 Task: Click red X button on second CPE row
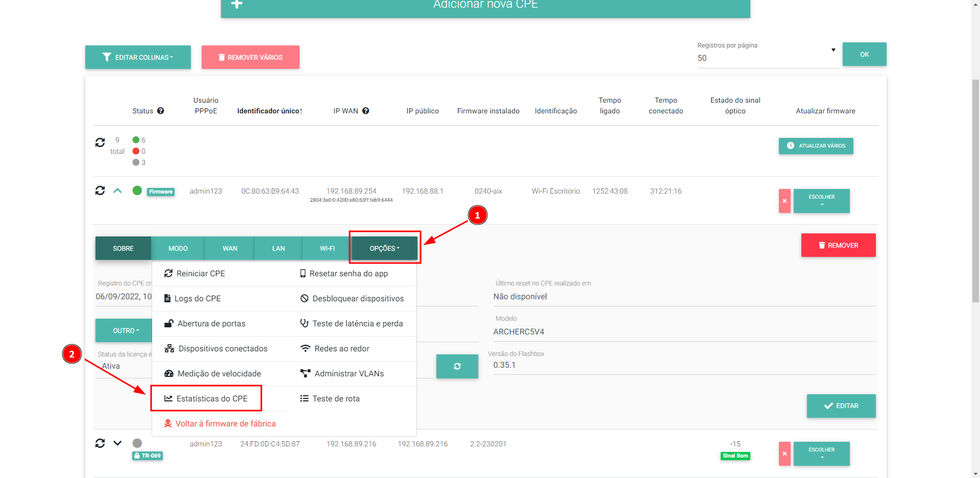point(785,453)
